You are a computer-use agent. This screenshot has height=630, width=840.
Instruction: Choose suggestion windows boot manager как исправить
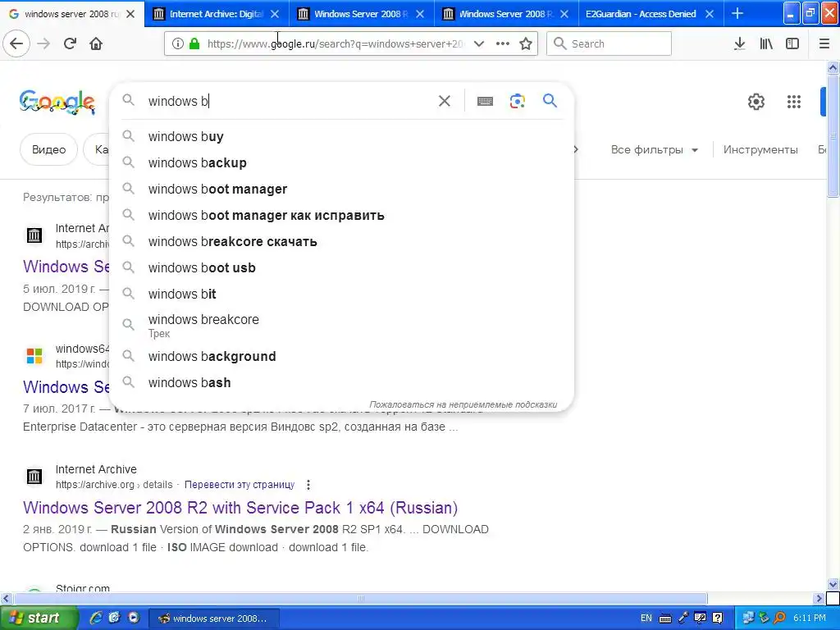341,216
